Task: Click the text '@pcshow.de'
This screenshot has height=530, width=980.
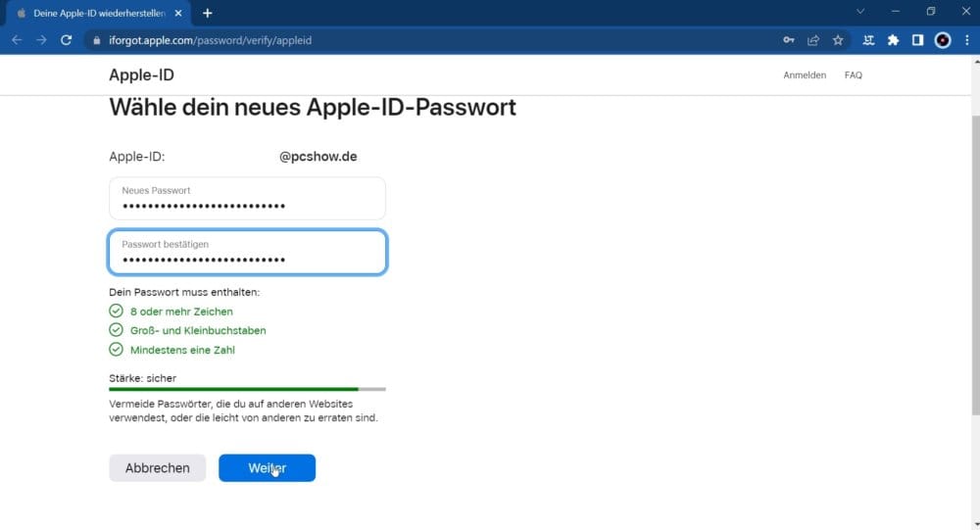Action: click(x=318, y=156)
